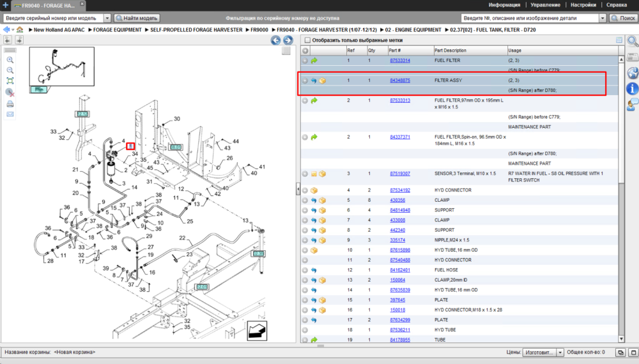Screen dimensions: 639x364
Task: Open the globe information sidebar icon
Action: pyautogui.click(x=633, y=73)
